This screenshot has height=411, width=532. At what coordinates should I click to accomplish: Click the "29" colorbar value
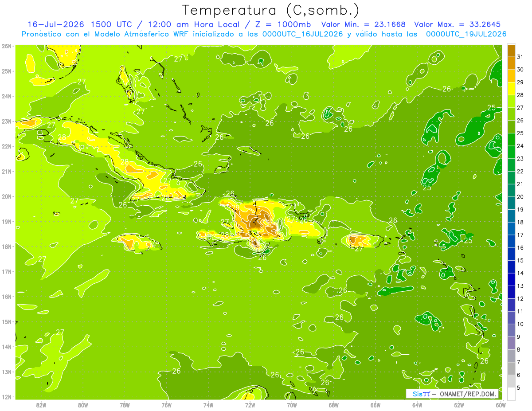coord(520,82)
